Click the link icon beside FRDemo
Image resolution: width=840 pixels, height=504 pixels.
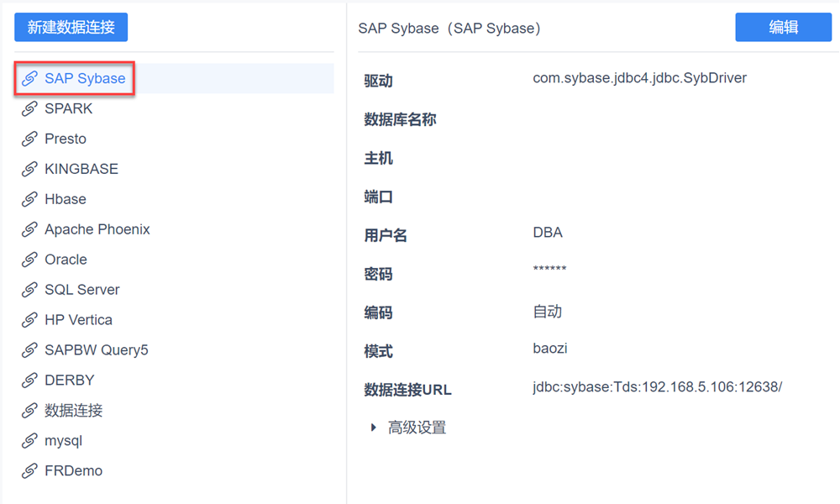pos(29,471)
